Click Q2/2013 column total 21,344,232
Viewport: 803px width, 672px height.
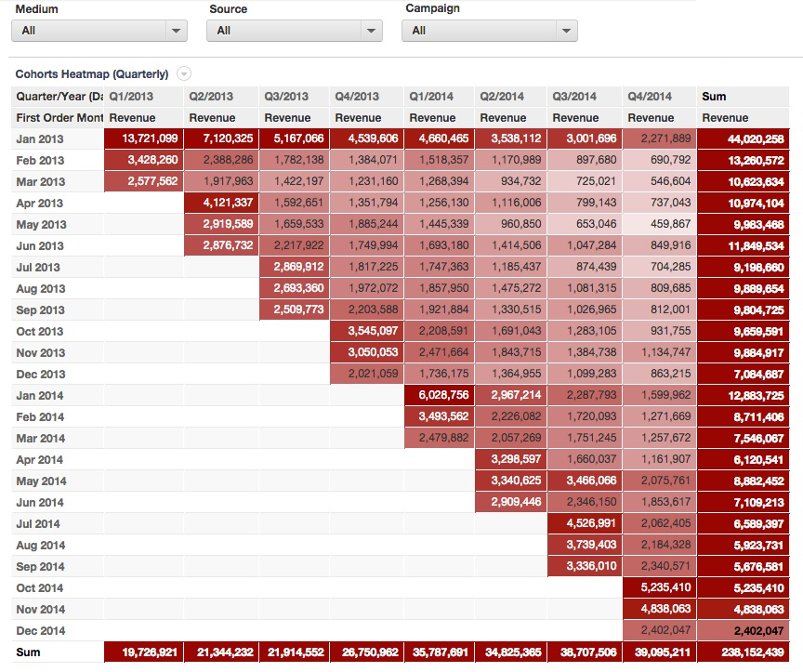tap(221, 652)
